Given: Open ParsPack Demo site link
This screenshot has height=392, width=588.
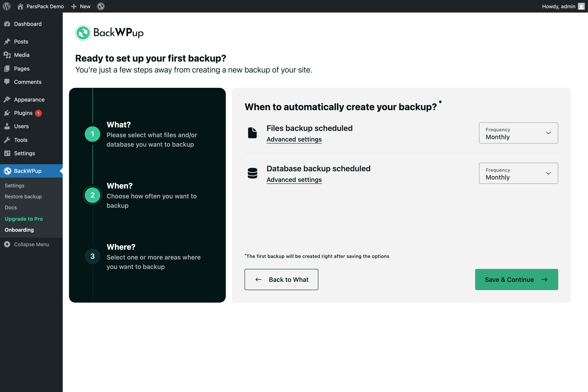Looking at the screenshot, I should [x=45, y=6].
